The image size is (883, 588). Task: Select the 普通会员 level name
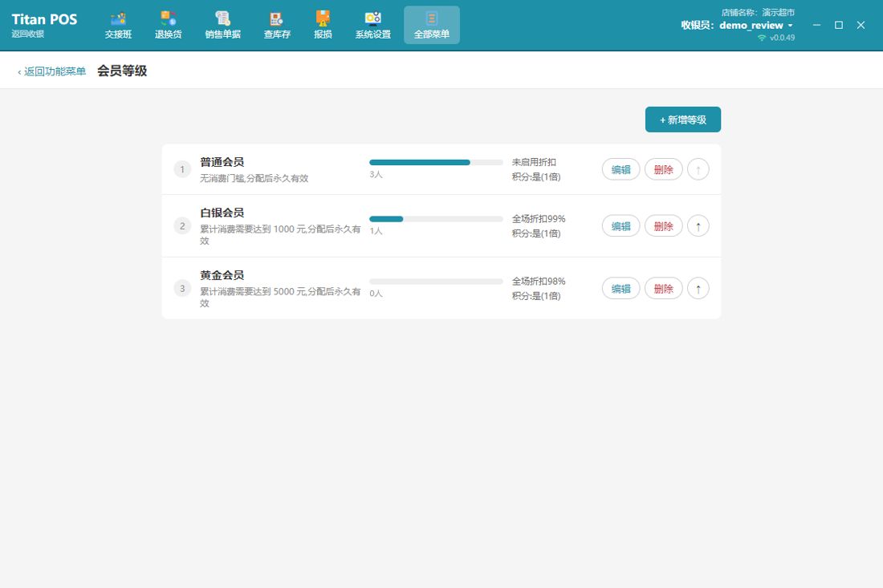point(222,162)
